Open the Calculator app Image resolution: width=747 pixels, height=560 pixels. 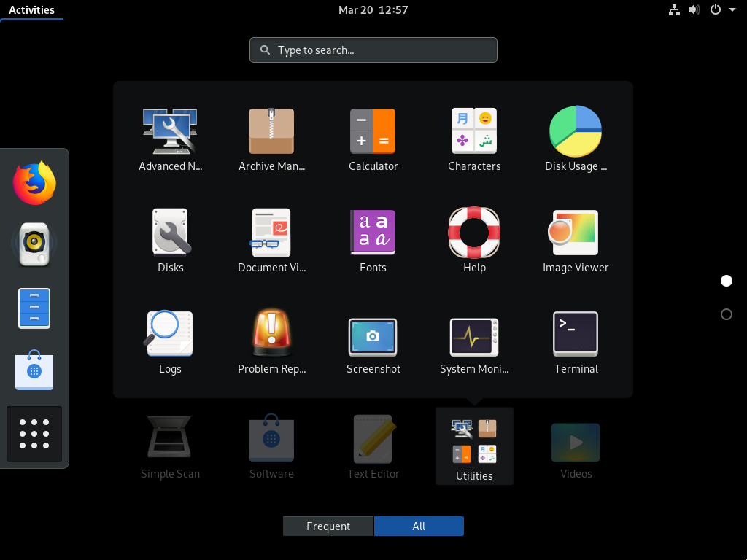[373, 139]
